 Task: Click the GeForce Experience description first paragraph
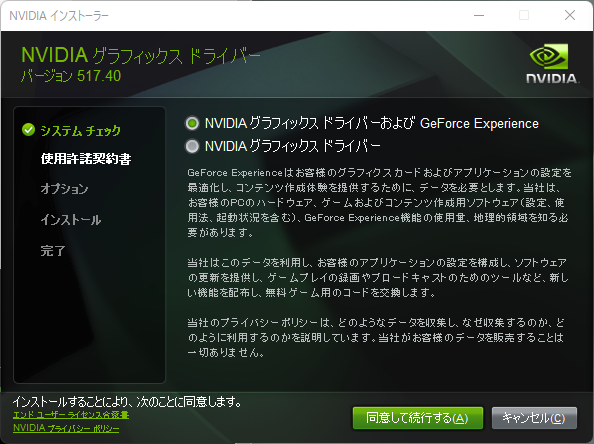click(379, 203)
